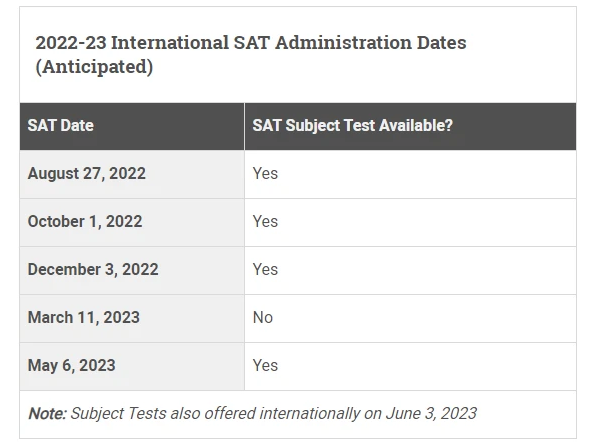This screenshot has height=447, width=606.
Task: Click Yes in the August 27 row
Action: pyautogui.click(x=265, y=173)
